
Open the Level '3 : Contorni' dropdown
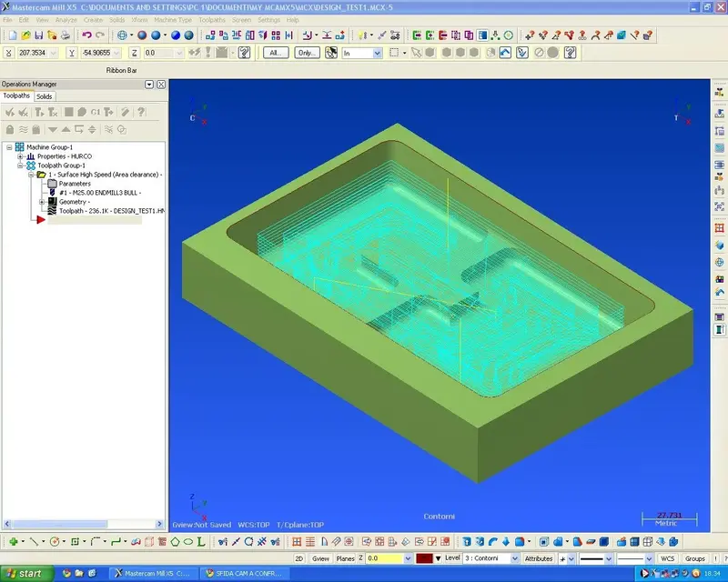click(514, 558)
